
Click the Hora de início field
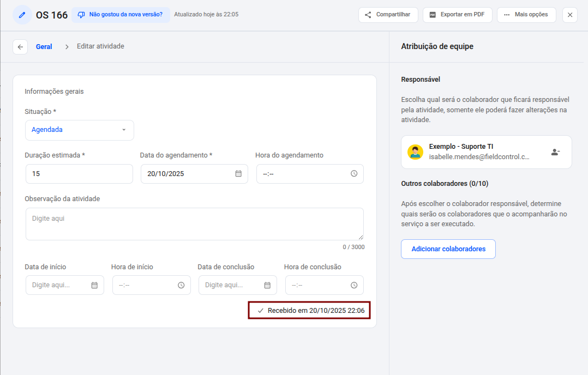pos(152,285)
